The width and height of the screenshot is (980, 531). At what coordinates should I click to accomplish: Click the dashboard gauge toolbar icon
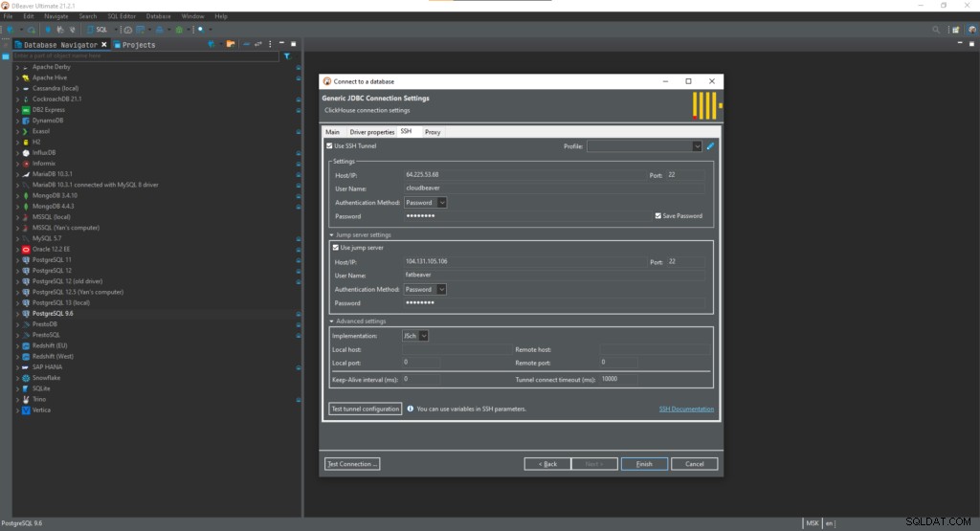point(127,30)
